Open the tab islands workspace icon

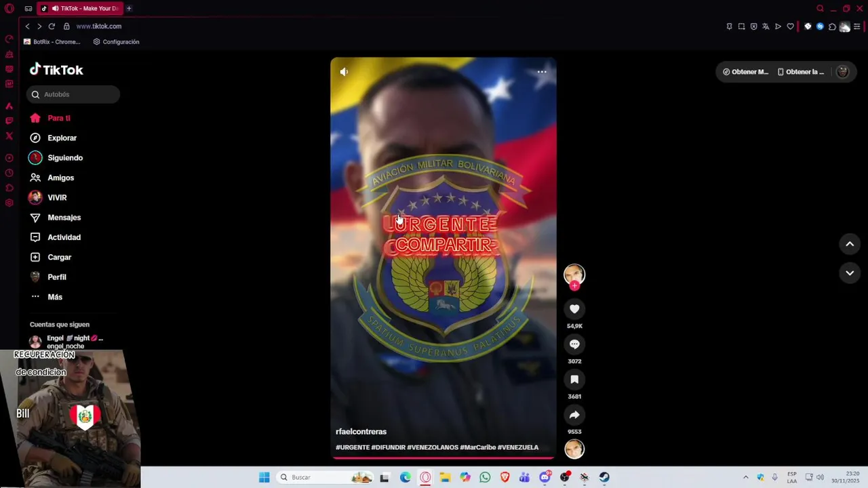28,9
